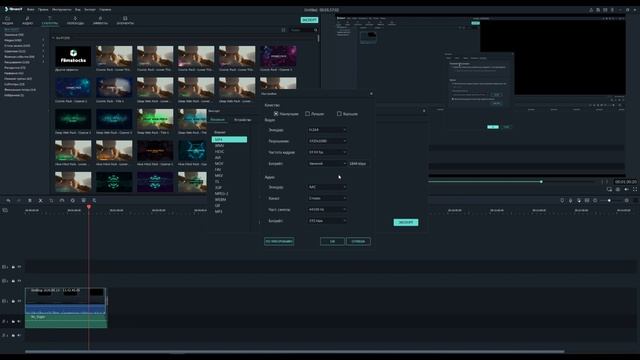Select the Better quality radio option
Screen dimensions: 640x360
click(x=307, y=113)
